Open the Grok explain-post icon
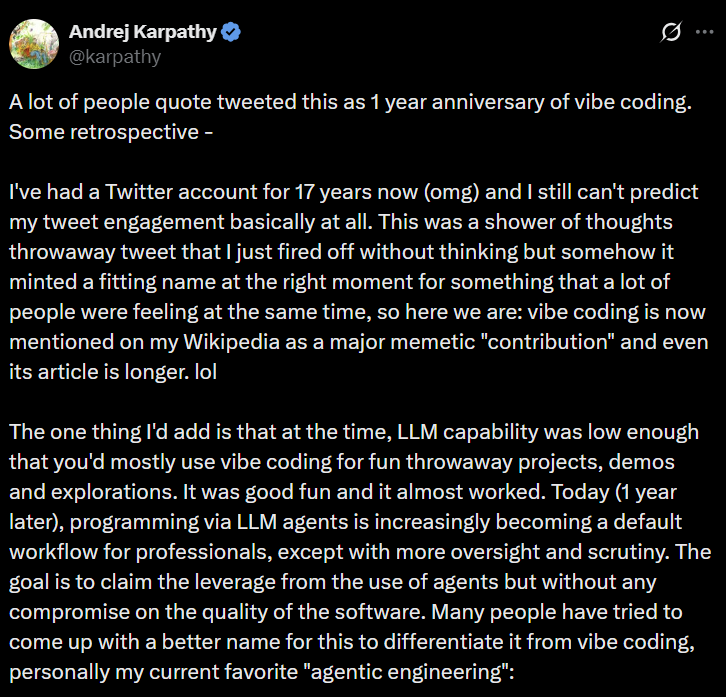This screenshot has height=697, width=726. 672,33
